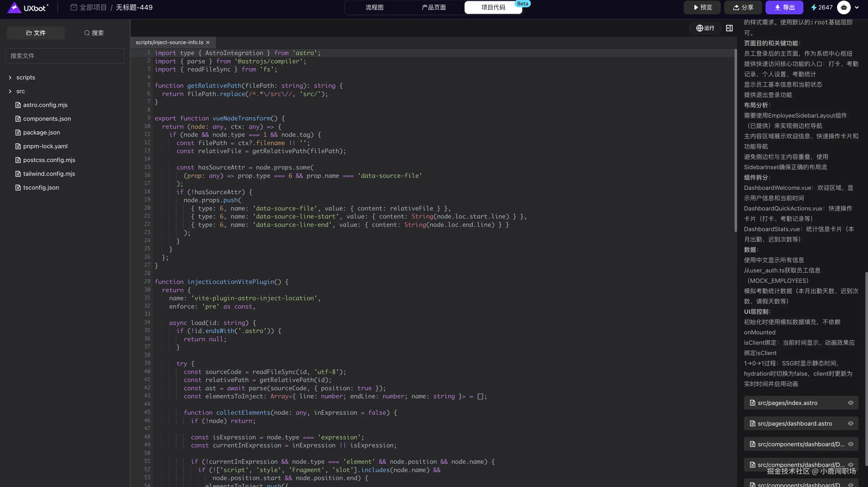Image resolution: width=868 pixels, height=487 pixels.
Task: Click the 全部项目 folder breadcrumb icon
Action: tap(73, 7)
